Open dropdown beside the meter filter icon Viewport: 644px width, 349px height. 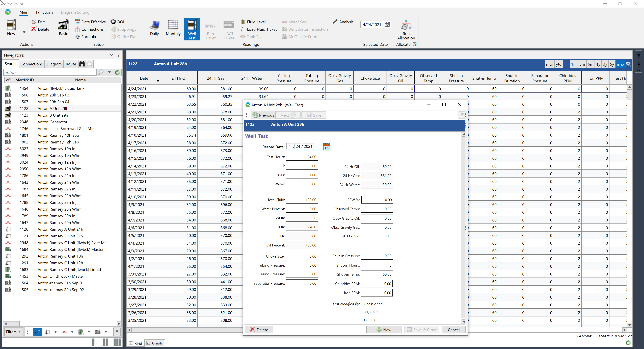point(72,332)
